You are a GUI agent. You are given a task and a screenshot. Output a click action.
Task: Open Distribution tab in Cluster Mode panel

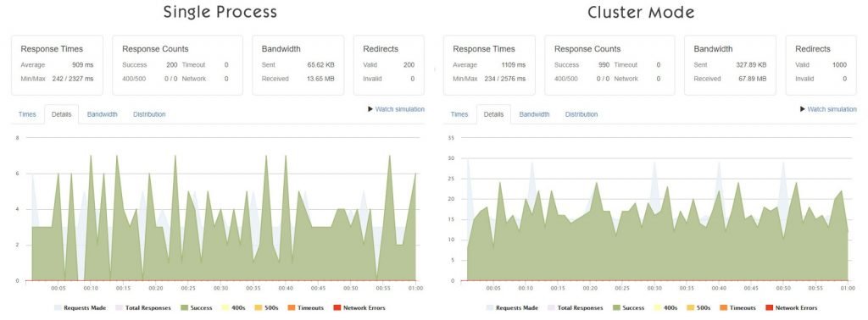click(581, 114)
